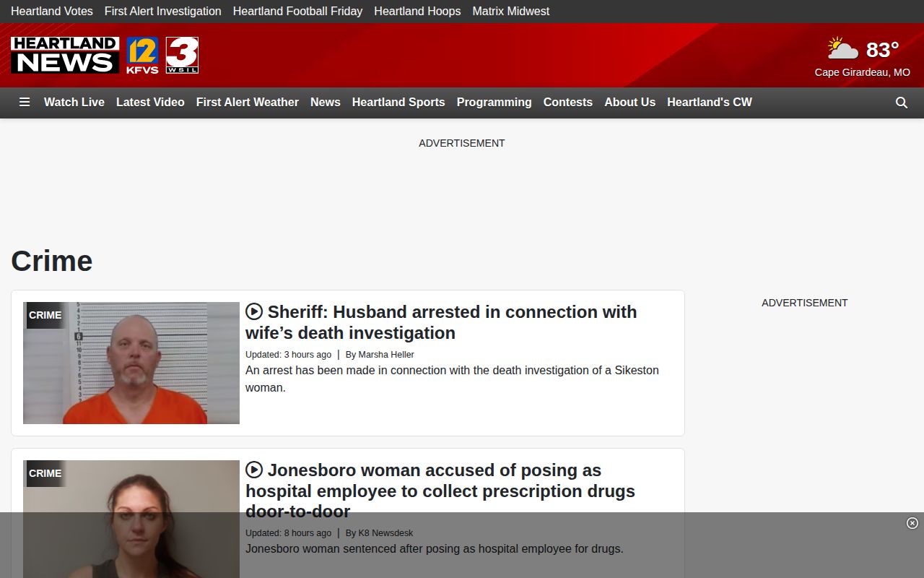Open the hamburger menu icon

coord(25,102)
